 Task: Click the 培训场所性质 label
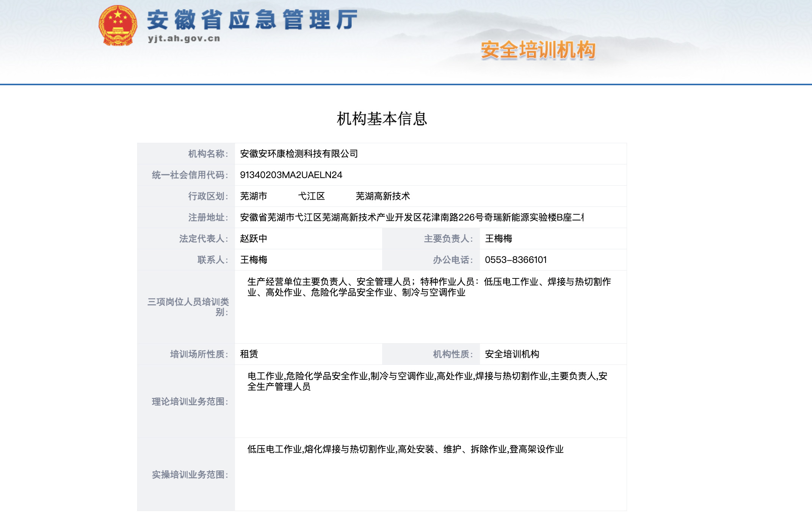coord(199,354)
